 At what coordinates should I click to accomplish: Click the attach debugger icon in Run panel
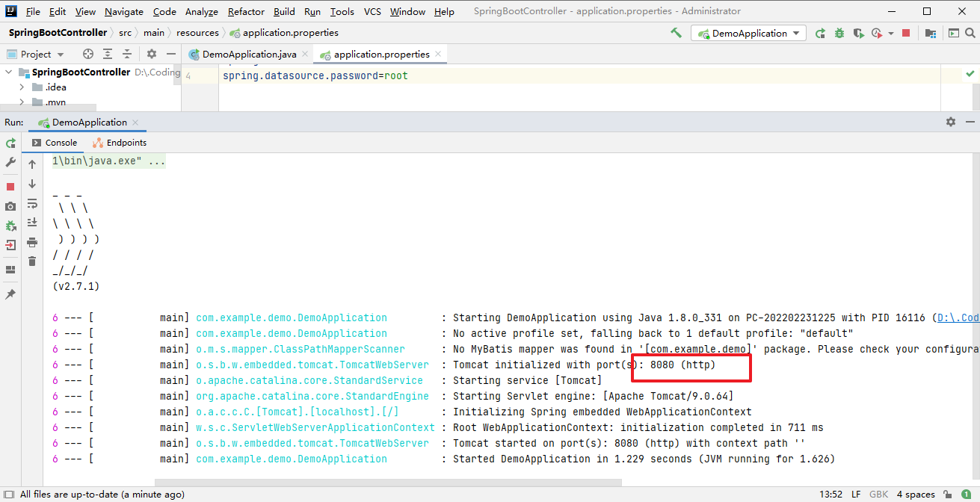point(10,226)
